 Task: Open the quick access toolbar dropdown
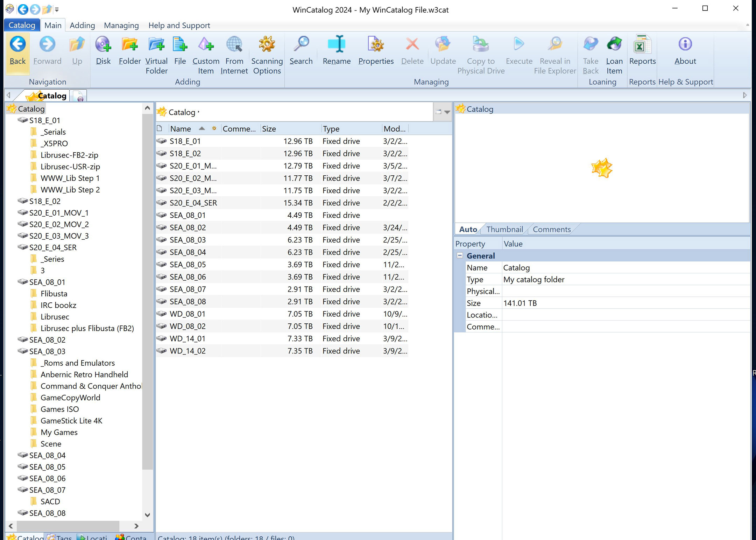click(x=57, y=9)
